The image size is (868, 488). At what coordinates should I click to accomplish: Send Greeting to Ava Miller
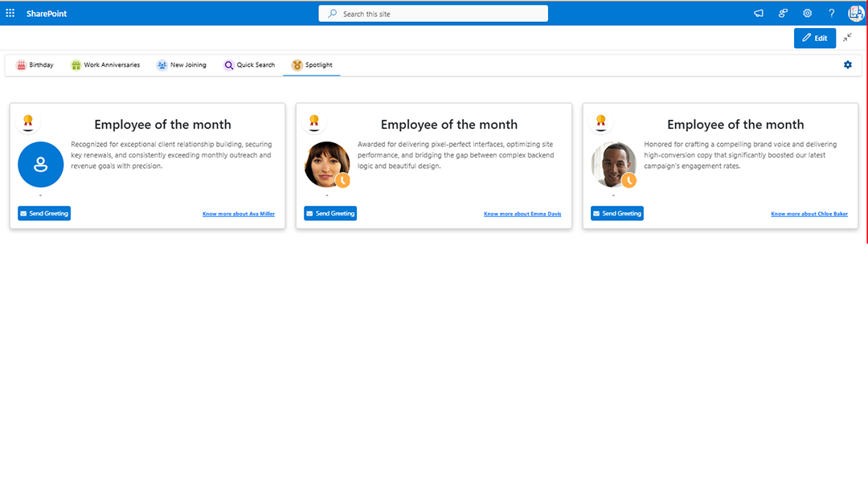point(43,213)
